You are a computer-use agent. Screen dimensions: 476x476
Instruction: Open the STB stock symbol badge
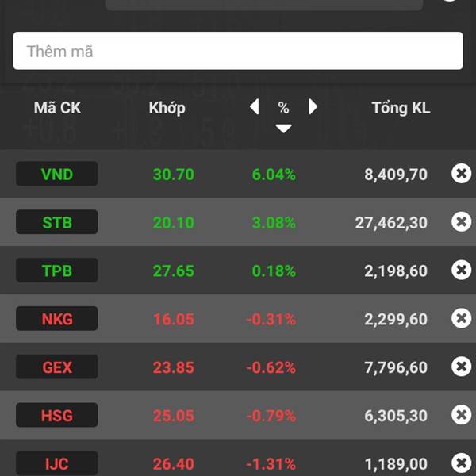click(x=57, y=222)
